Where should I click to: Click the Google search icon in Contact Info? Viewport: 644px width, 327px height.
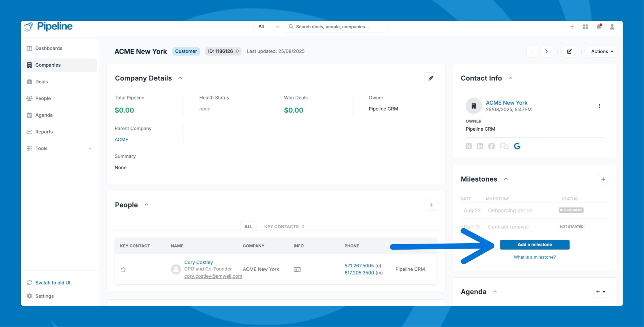pos(517,146)
